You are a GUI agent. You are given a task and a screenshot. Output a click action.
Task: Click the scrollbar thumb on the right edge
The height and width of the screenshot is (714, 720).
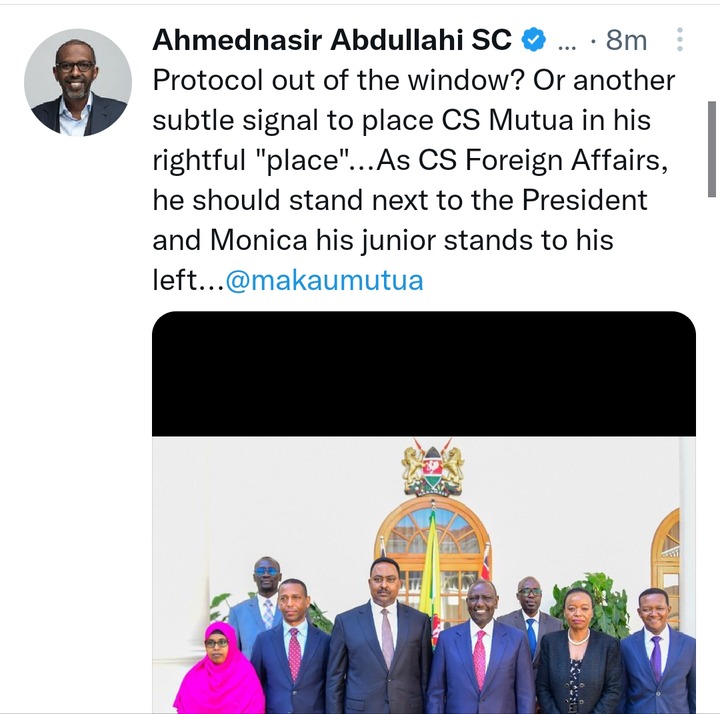[x=712, y=149]
